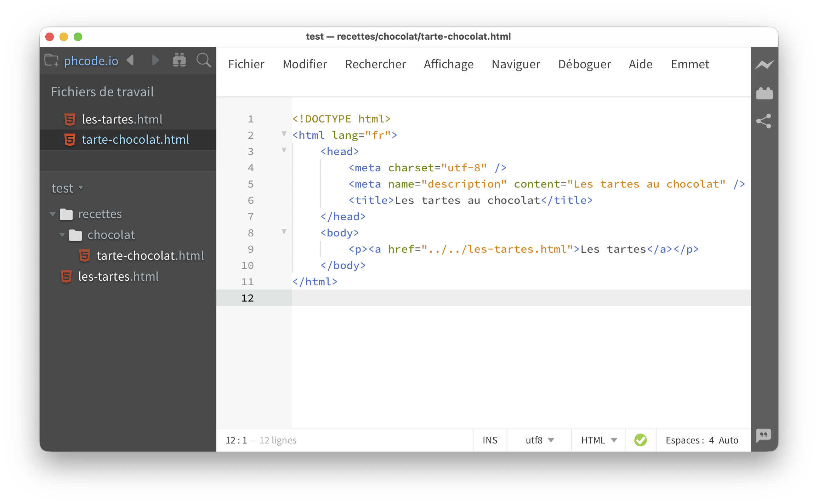Click the green lint status checkmark

[640, 440]
